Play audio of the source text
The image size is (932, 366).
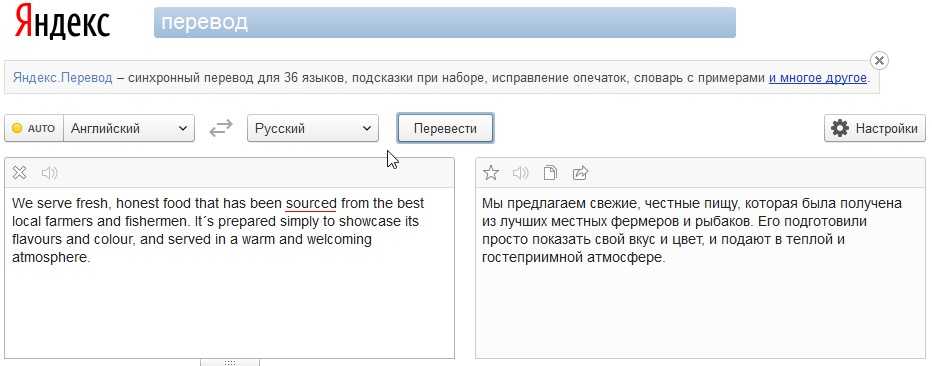tap(49, 173)
